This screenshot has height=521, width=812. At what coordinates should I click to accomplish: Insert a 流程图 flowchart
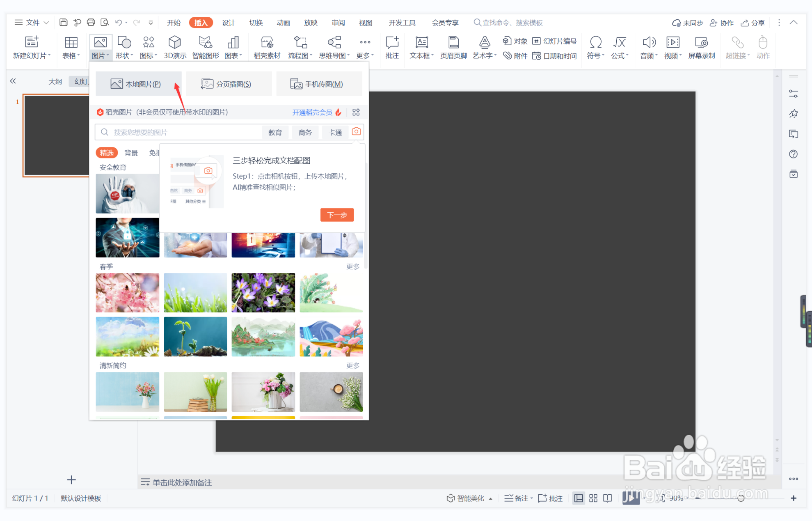[x=298, y=46]
